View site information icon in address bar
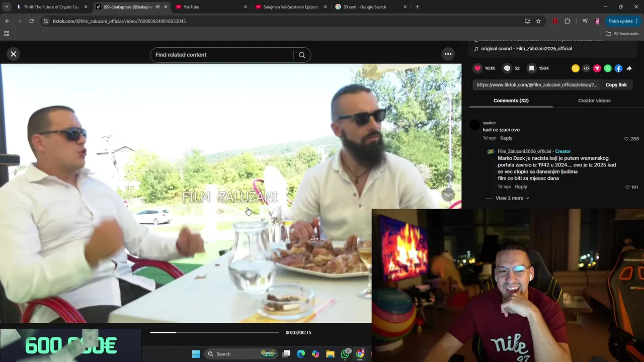Screen dimensions: 644x362 [x=46, y=21]
